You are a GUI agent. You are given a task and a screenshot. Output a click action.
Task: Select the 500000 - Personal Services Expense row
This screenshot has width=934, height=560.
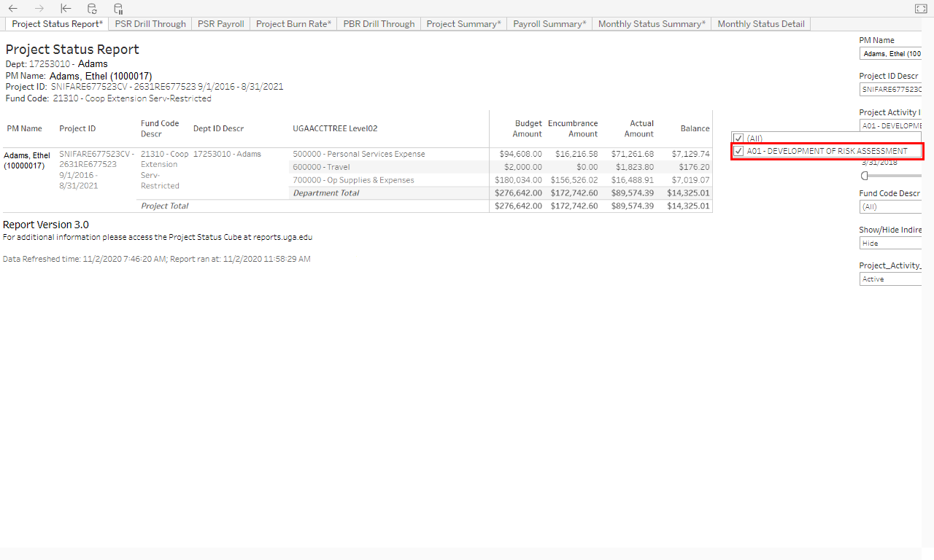[x=358, y=154]
